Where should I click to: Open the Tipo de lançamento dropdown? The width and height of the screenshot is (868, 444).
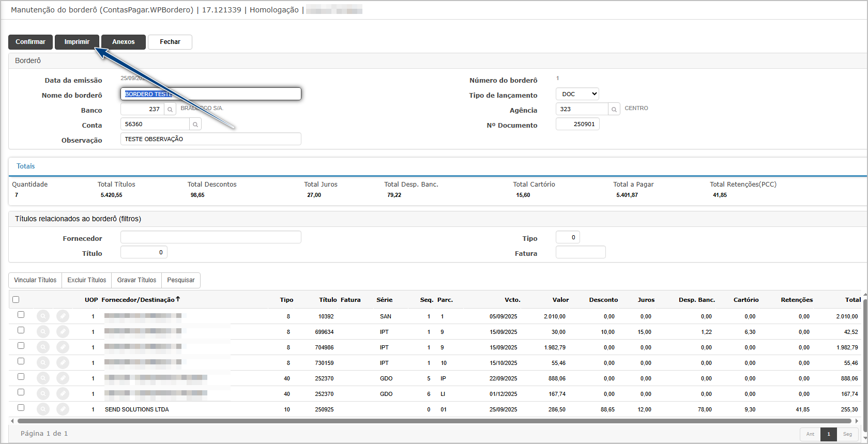coord(577,94)
